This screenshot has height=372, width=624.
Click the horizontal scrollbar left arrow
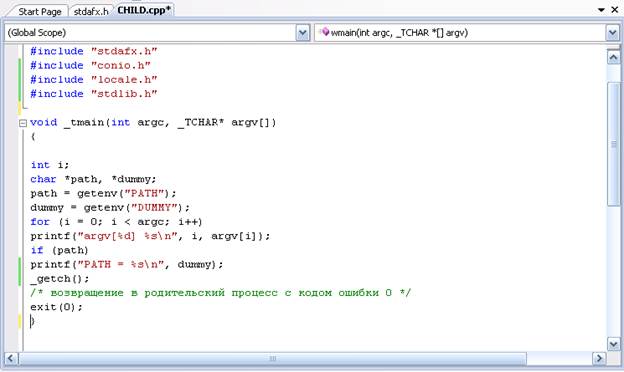click(10, 358)
